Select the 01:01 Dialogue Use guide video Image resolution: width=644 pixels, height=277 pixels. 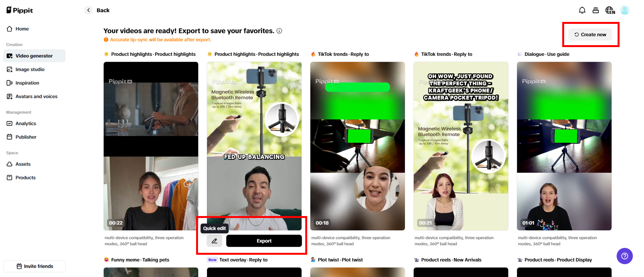(x=564, y=146)
